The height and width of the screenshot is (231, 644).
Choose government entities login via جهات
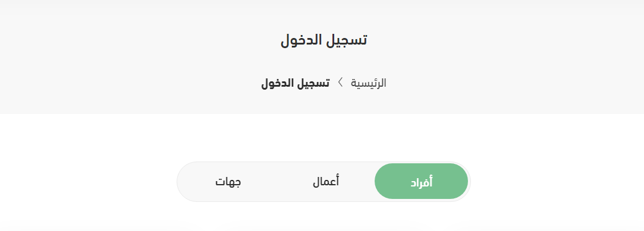(x=228, y=181)
